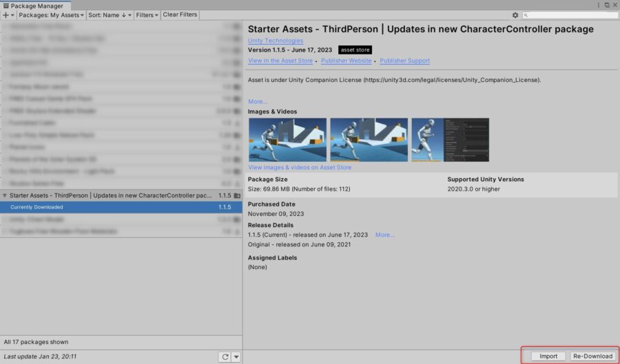Click the 'All 17 packages shown' status text
The width and height of the screenshot is (620, 364).
pyautogui.click(x=36, y=342)
